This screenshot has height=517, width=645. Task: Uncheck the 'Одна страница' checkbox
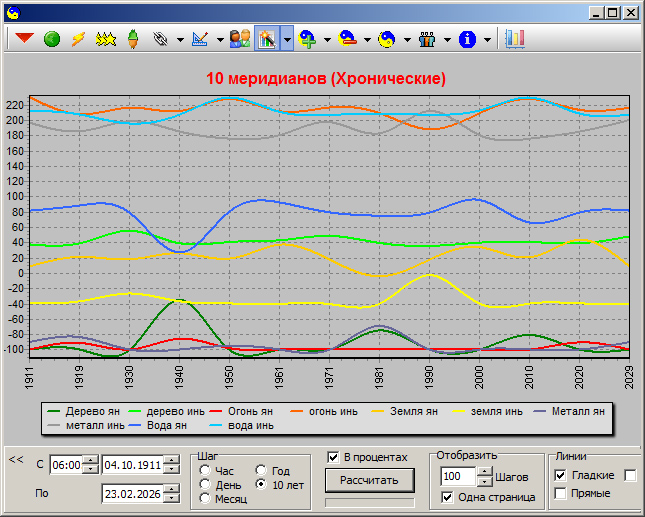448,497
